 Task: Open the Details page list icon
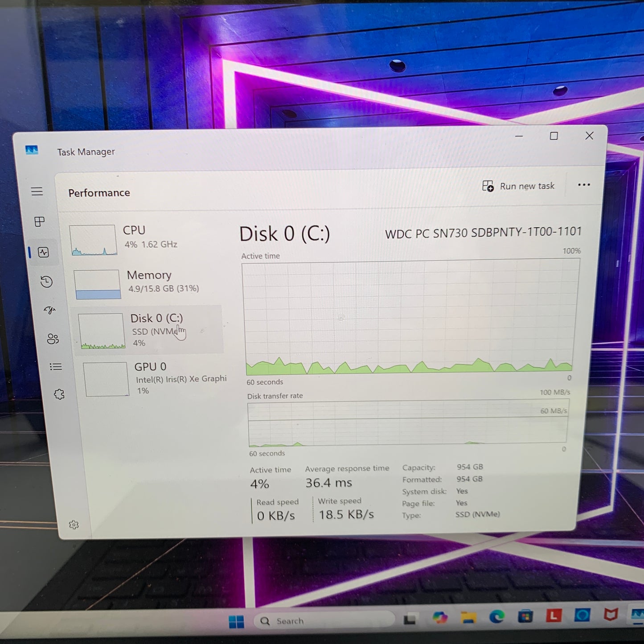pos(56,367)
